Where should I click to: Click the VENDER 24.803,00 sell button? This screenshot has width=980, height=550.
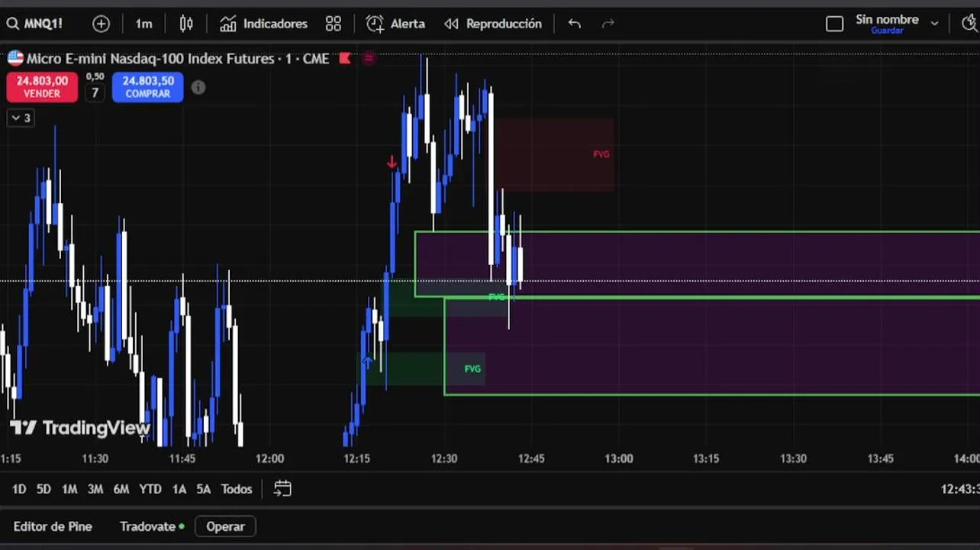tap(42, 87)
